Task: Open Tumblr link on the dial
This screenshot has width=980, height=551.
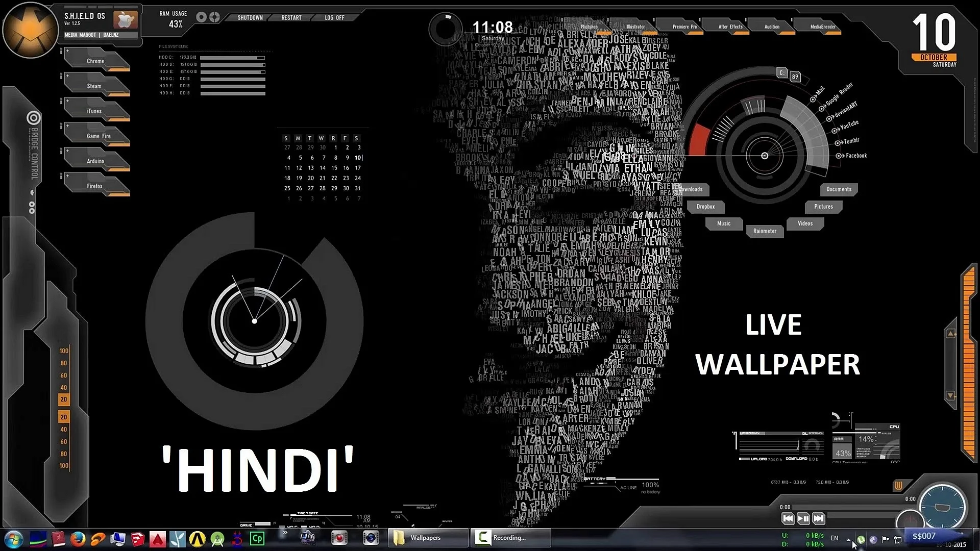Action: [x=847, y=141]
